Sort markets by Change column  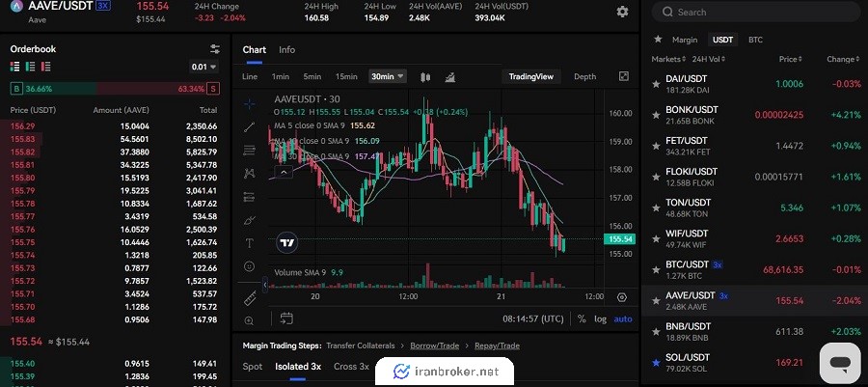pyautogui.click(x=844, y=59)
